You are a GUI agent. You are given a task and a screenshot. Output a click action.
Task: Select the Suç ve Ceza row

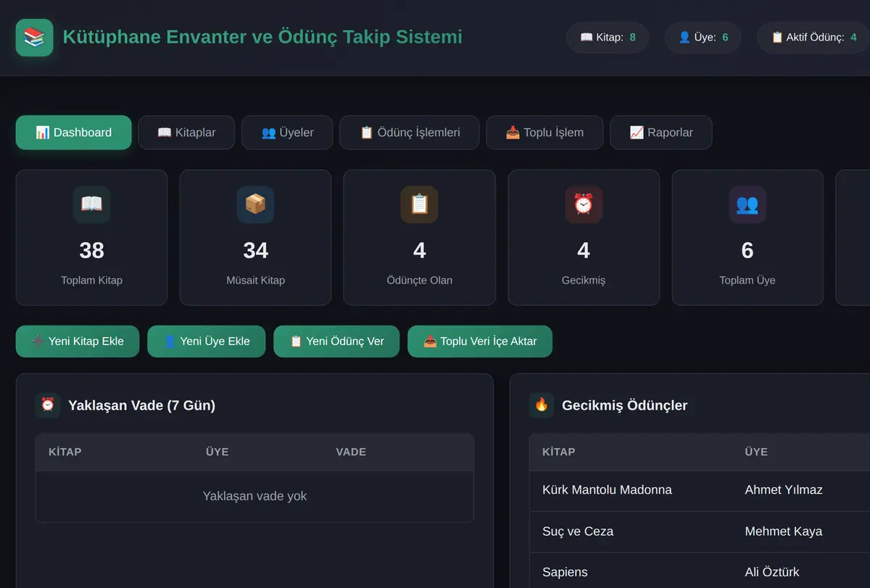pos(700,531)
